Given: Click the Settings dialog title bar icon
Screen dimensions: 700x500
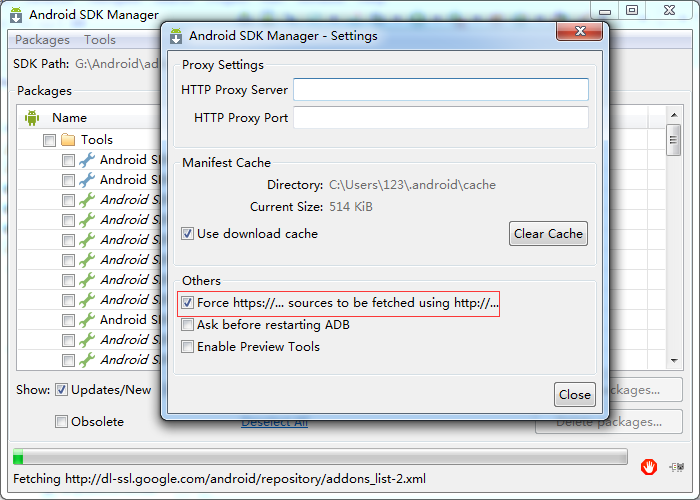Looking at the screenshot, I should pos(176,36).
